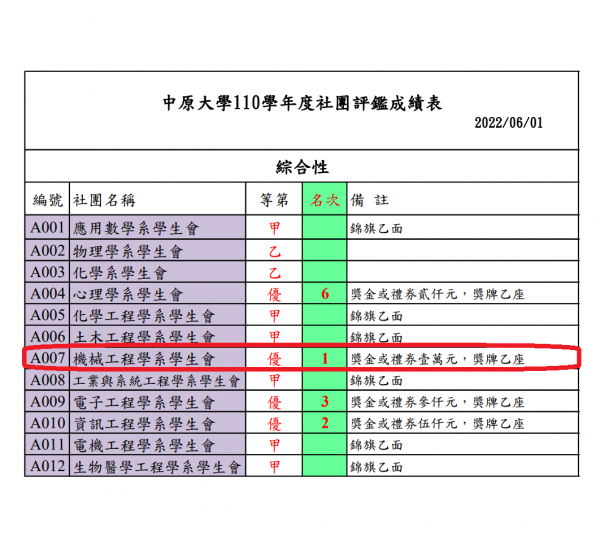600x535 pixels.
Task: Click the column header 備 註
Action: pyautogui.click(x=370, y=200)
